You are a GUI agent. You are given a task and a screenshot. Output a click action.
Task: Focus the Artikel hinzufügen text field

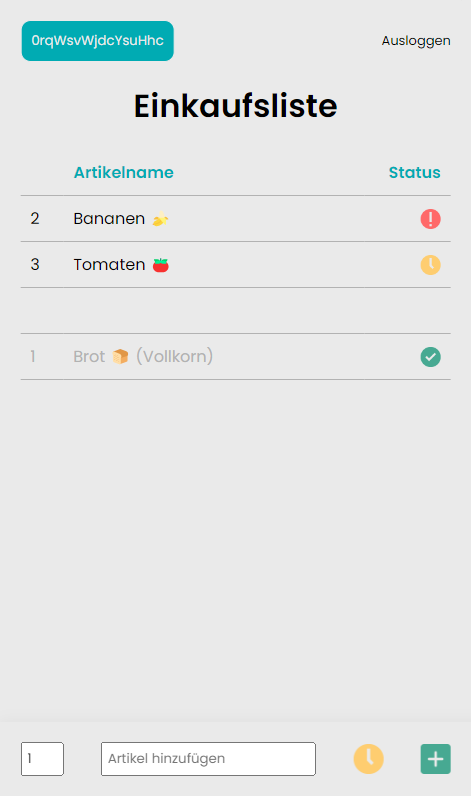click(x=208, y=759)
